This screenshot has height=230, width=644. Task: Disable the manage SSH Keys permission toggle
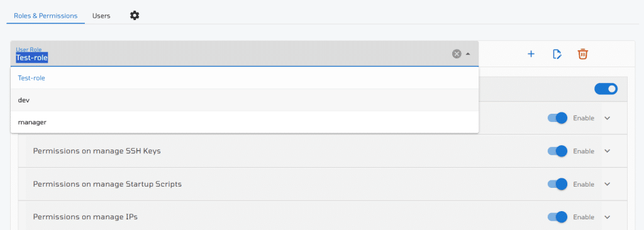click(557, 151)
